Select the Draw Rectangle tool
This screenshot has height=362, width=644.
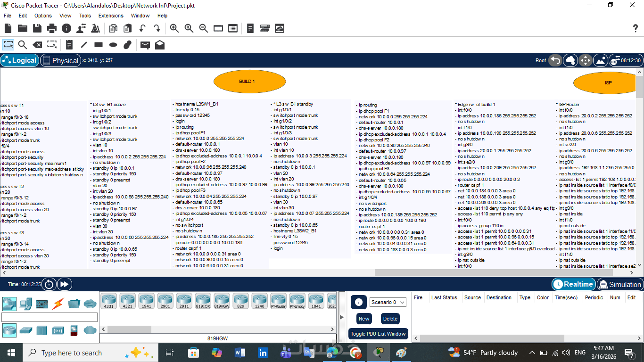tap(99, 45)
